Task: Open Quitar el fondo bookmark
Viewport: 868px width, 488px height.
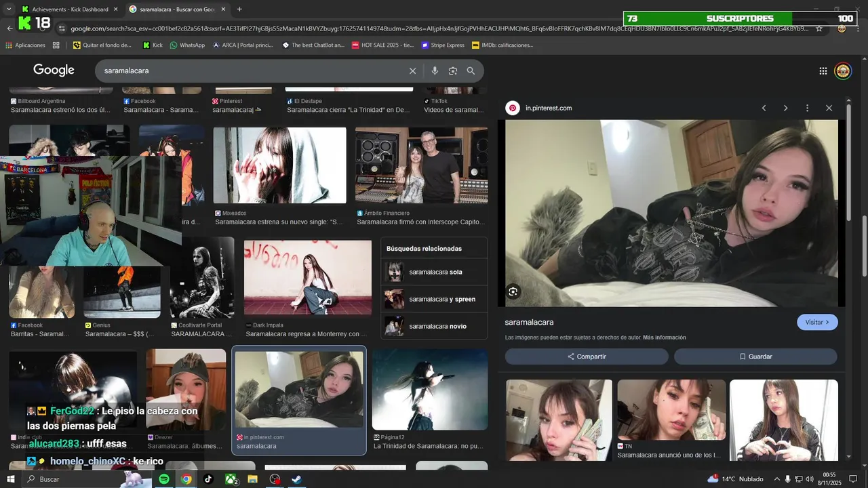Action: 102,45
